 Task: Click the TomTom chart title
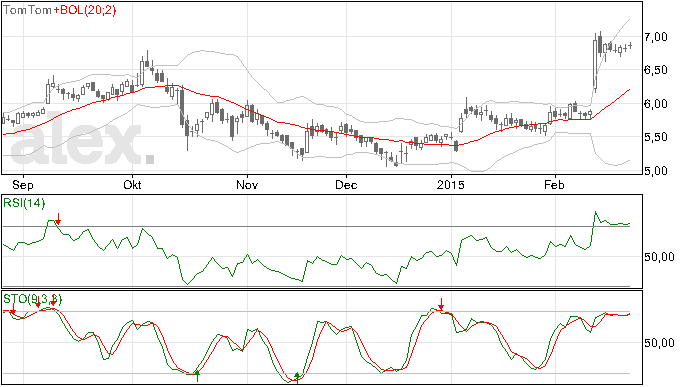coord(27,10)
